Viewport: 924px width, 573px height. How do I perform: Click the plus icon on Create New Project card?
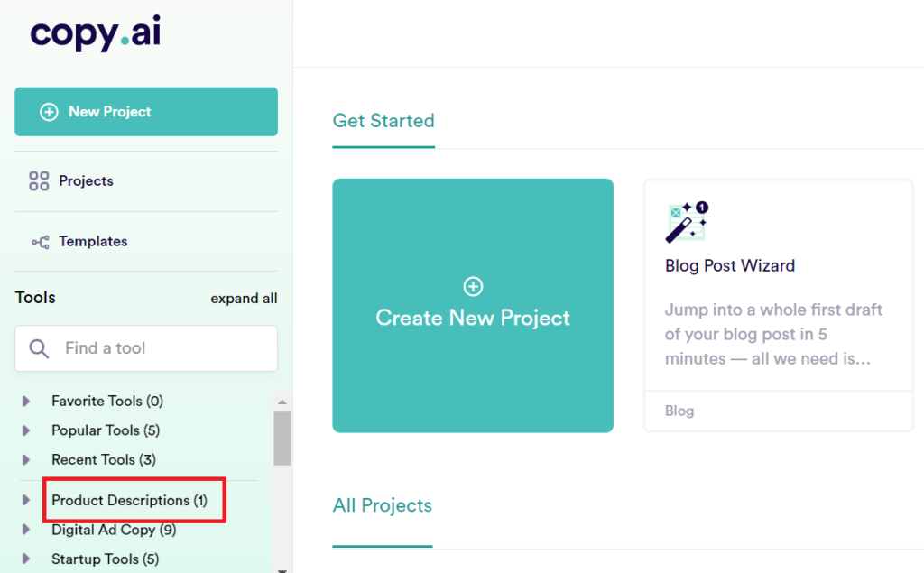tap(473, 286)
